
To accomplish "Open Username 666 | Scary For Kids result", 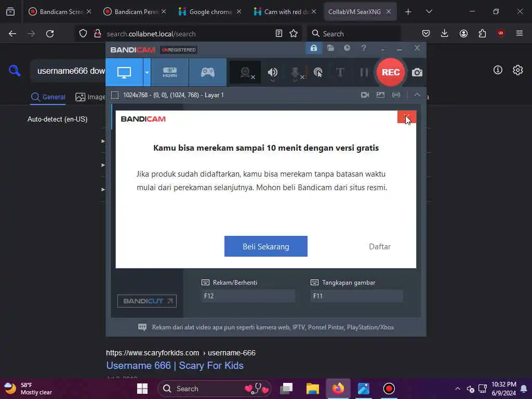I will (x=175, y=365).
